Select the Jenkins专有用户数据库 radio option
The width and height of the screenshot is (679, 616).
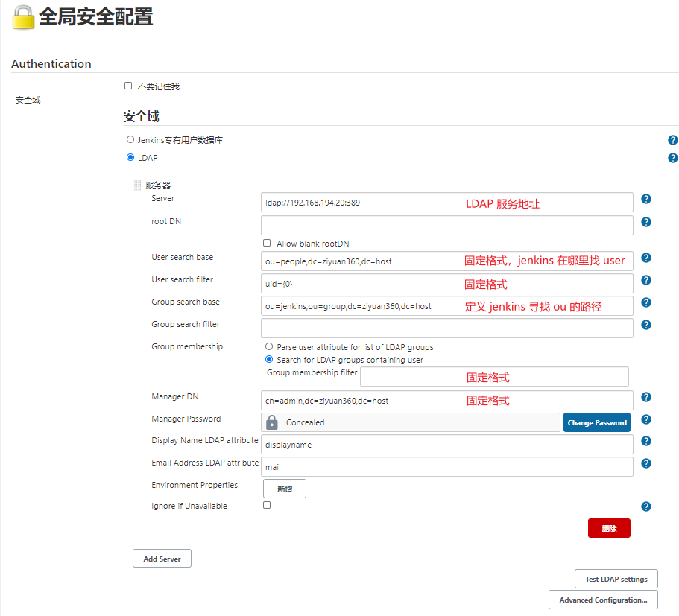click(130, 139)
